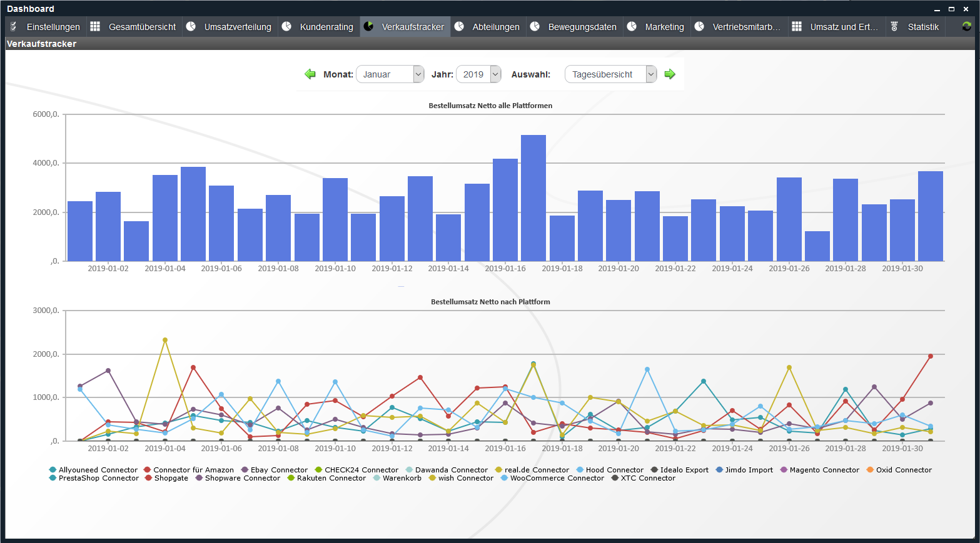Toggle Ebay Connector series in legend
This screenshot has width=980, height=543.
(x=279, y=470)
